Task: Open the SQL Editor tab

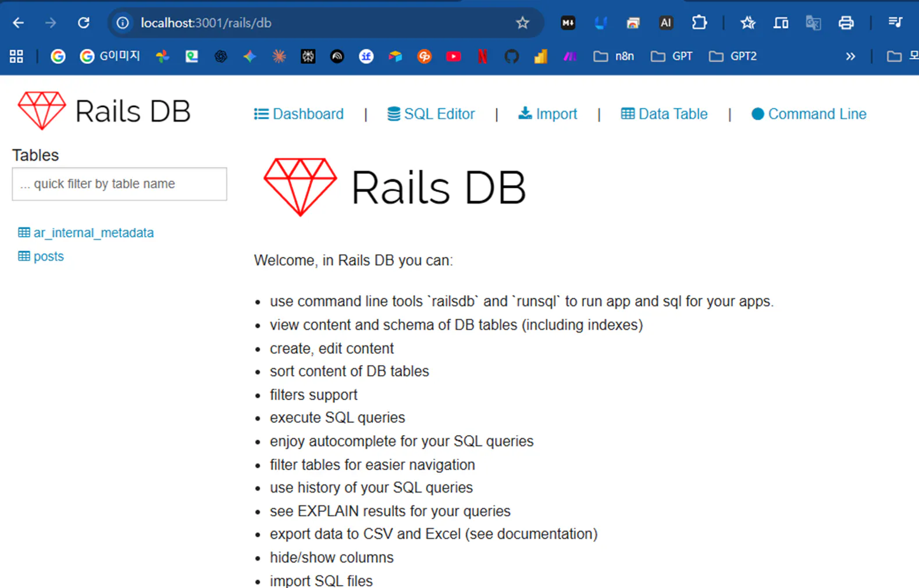Action: (x=431, y=114)
